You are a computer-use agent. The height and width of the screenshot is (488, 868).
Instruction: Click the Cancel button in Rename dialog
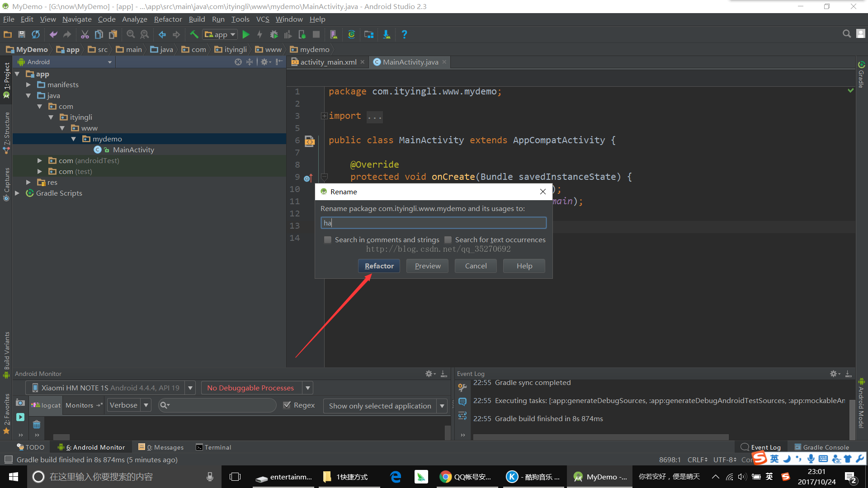(476, 266)
